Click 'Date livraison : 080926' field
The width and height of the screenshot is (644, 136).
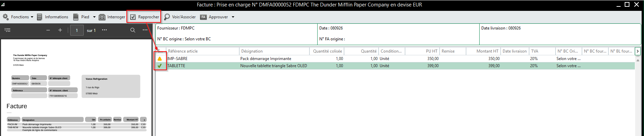[x=501, y=28]
